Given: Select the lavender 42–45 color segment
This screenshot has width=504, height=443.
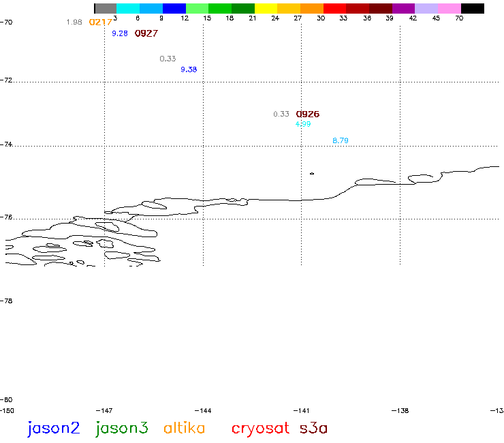Looking at the screenshot, I should click(426, 8).
